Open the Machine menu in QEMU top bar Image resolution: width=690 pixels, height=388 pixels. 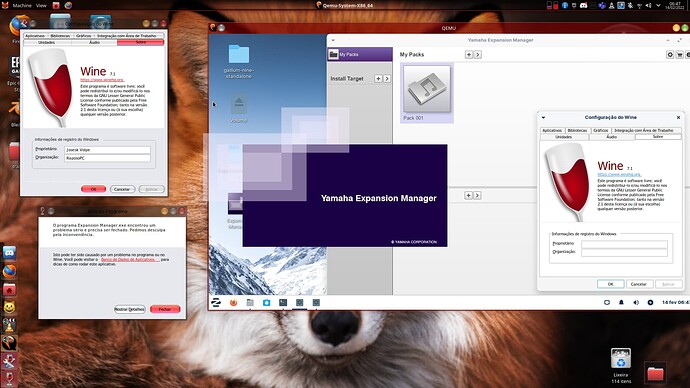22,5
